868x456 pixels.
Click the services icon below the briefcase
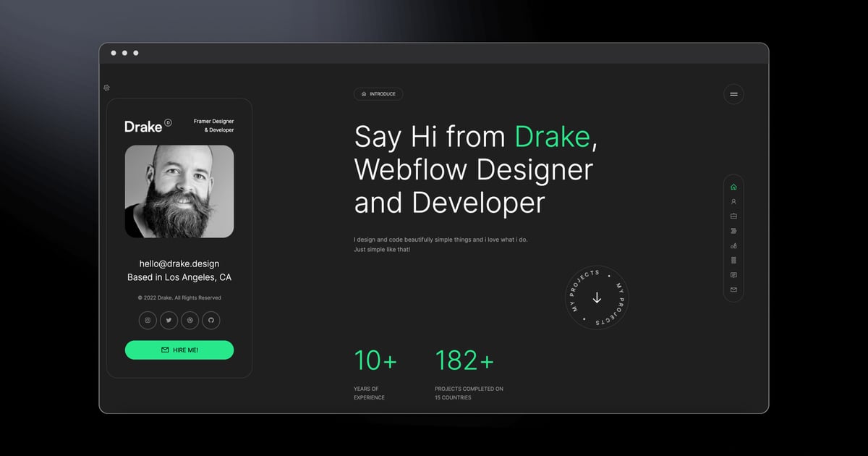(x=733, y=230)
